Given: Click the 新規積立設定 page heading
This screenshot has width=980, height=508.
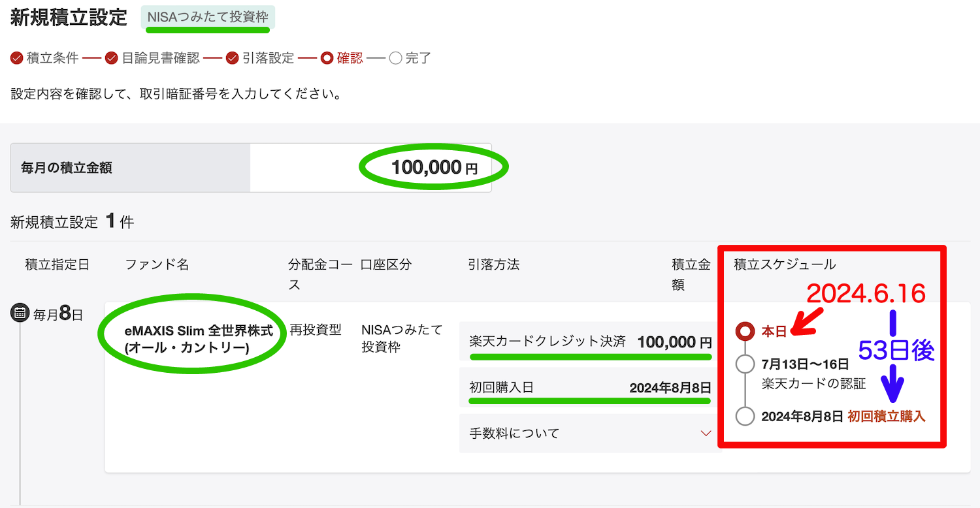Looking at the screenshot, I should coord(69,17).
